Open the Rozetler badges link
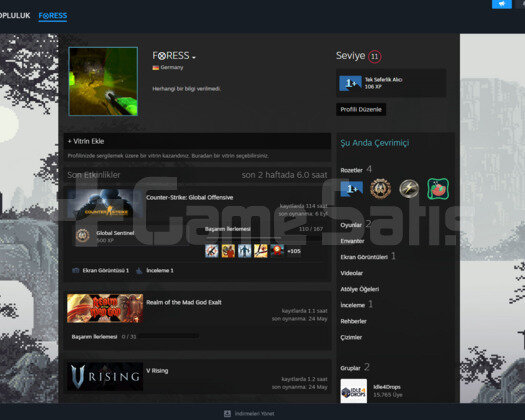 click(x=352, y=170)
